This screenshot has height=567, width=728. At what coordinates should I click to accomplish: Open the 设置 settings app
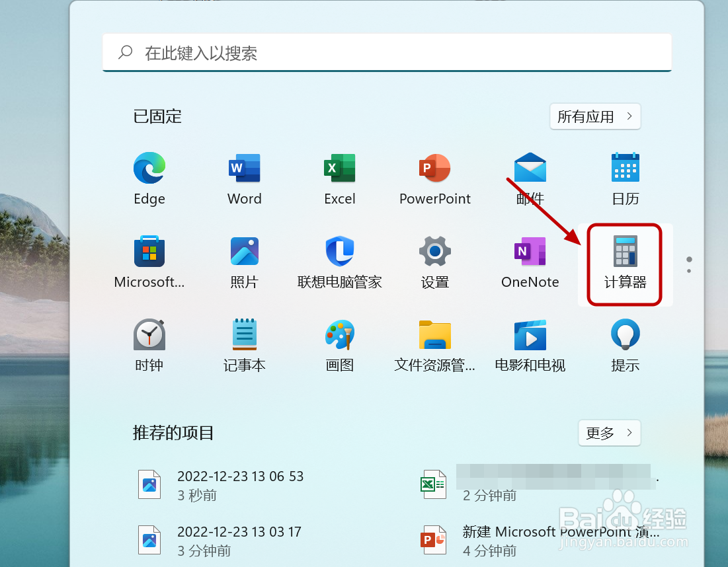(434, 262)
